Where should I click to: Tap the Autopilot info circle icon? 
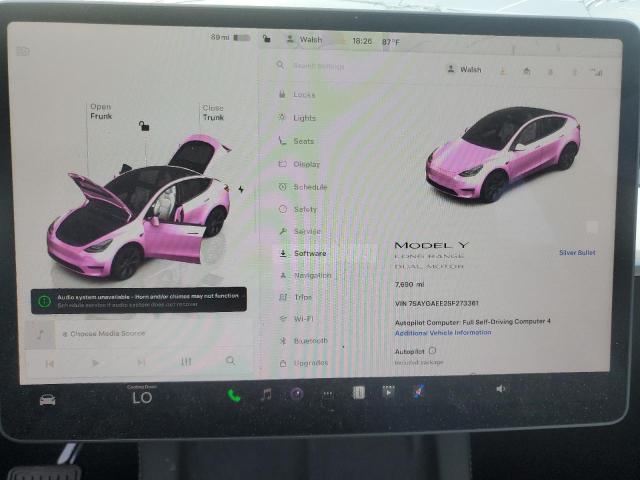(433, 351)
